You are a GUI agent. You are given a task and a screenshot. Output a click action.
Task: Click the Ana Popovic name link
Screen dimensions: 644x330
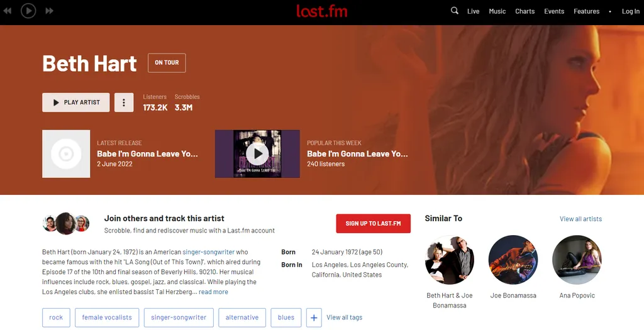(x=577, y=295)
